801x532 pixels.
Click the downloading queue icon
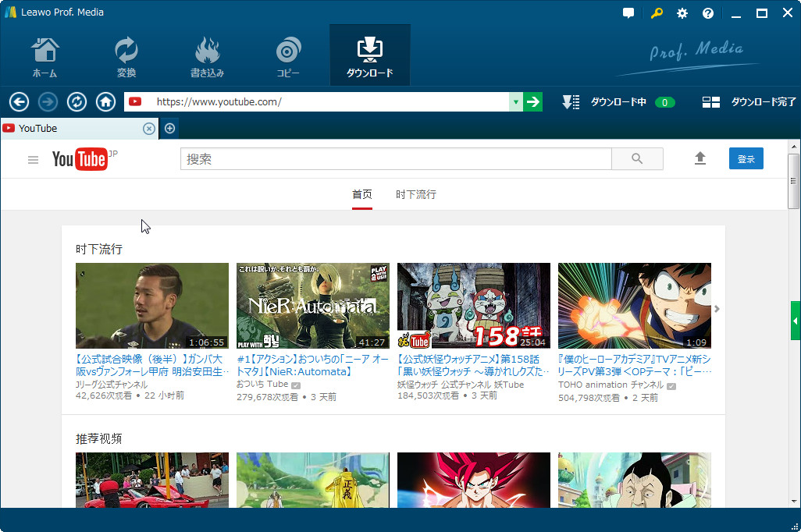point(571,102)
